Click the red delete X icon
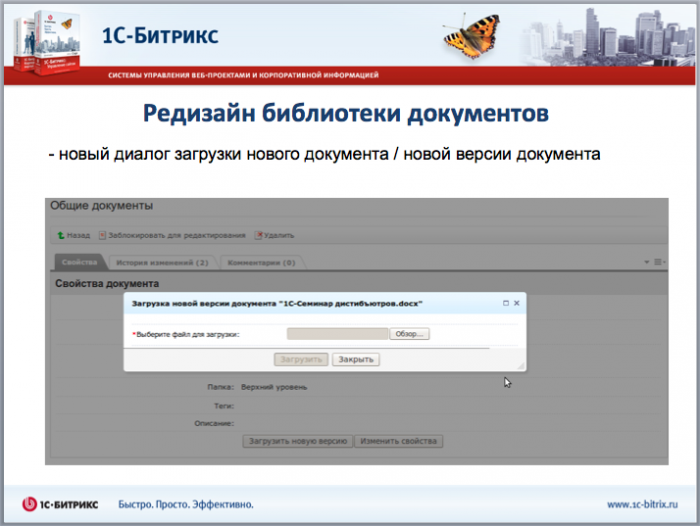The image size is (700, 526). pos(258,235)
